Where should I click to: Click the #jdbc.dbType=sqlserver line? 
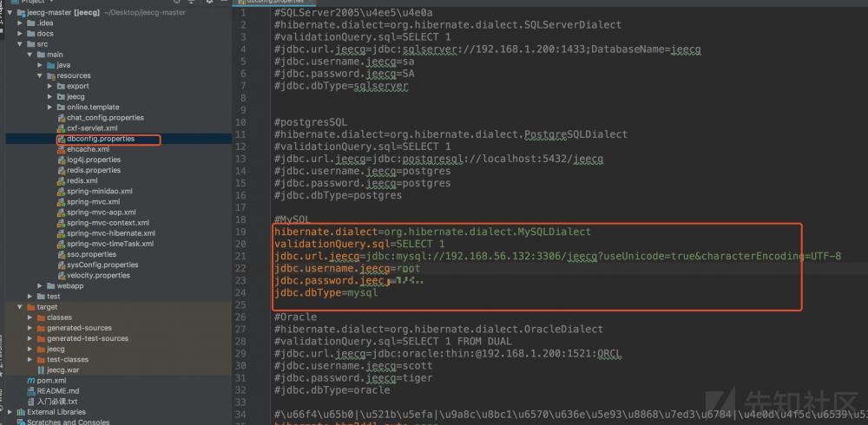(x=341, y=86)
